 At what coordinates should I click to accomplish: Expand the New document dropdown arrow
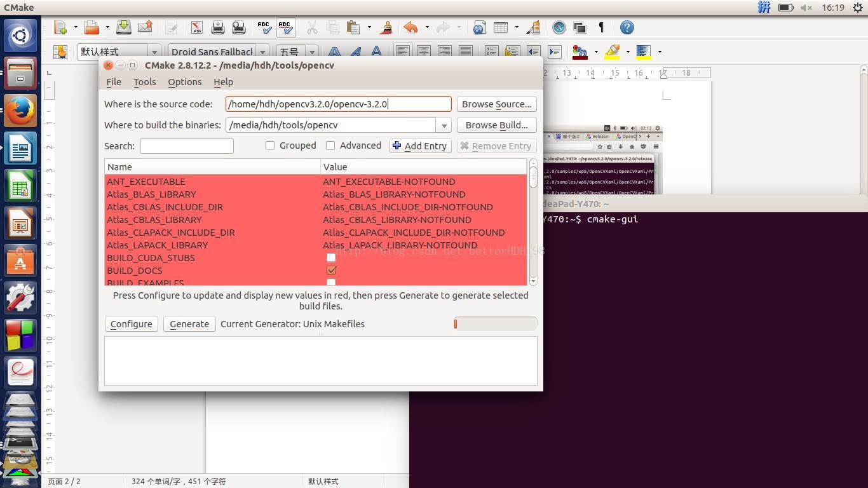point(76,27)
